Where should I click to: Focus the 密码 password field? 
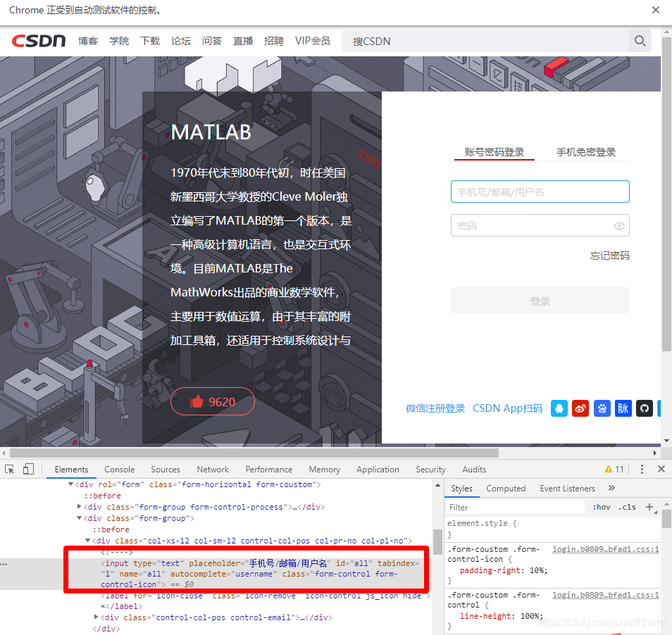pos(540,225)
